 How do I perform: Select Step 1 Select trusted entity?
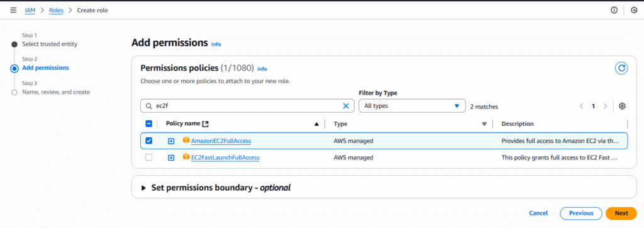(50, 43)
